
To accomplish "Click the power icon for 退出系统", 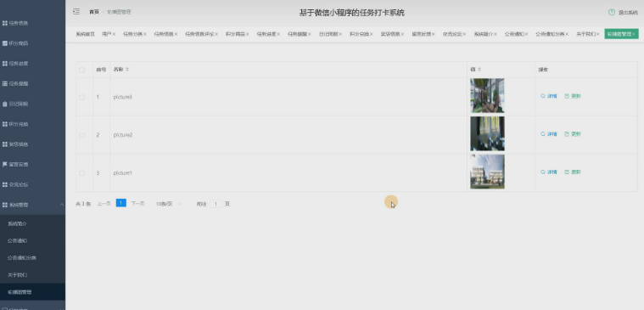I will tap(612, 13).
